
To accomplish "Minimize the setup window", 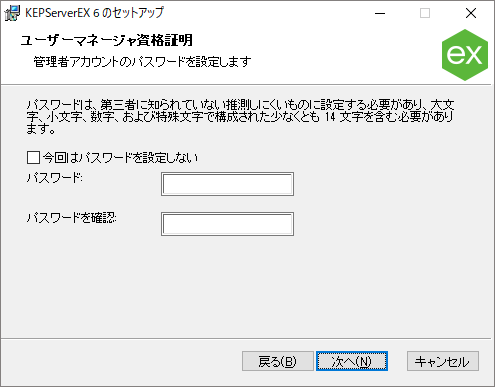I will coord(380,13).
